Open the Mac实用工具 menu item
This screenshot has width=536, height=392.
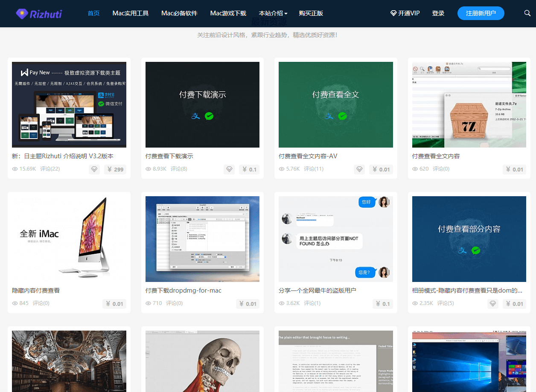tap(131, 13)
